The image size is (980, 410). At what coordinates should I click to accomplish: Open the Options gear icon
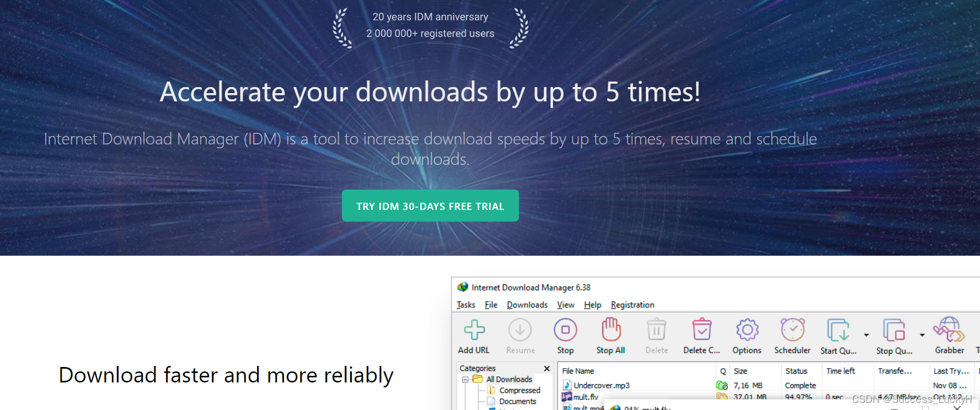[747, 330]
